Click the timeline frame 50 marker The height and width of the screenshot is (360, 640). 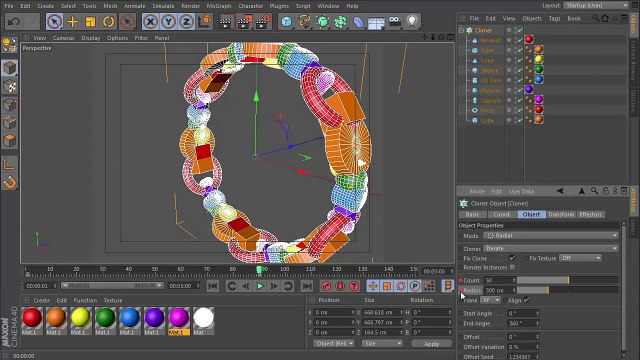(x=155, y=270)
